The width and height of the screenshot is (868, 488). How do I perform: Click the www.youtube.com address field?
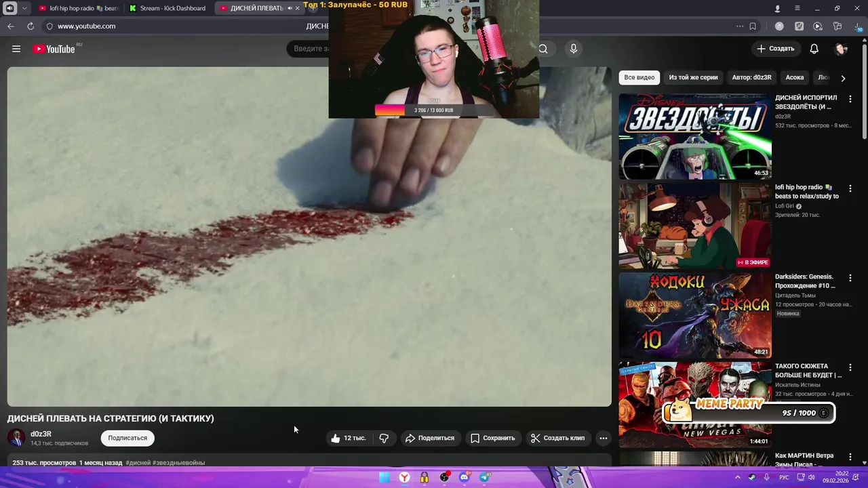click(86, 26)
